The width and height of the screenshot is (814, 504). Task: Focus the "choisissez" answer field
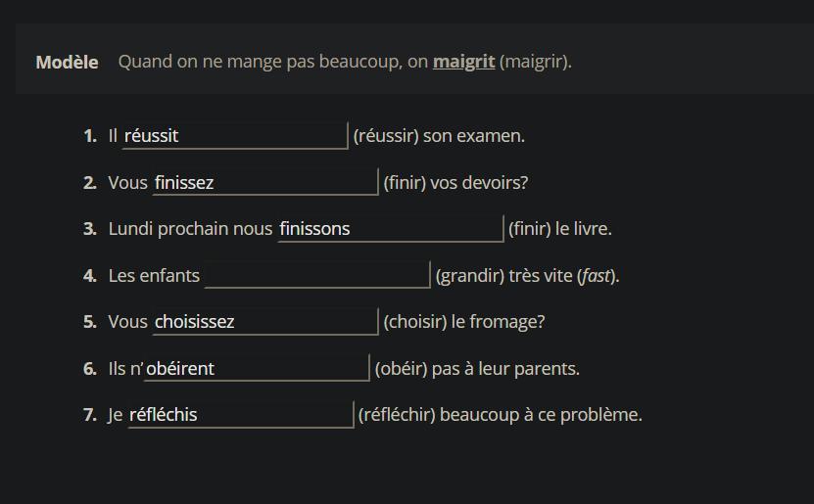[x=264, y=322]
